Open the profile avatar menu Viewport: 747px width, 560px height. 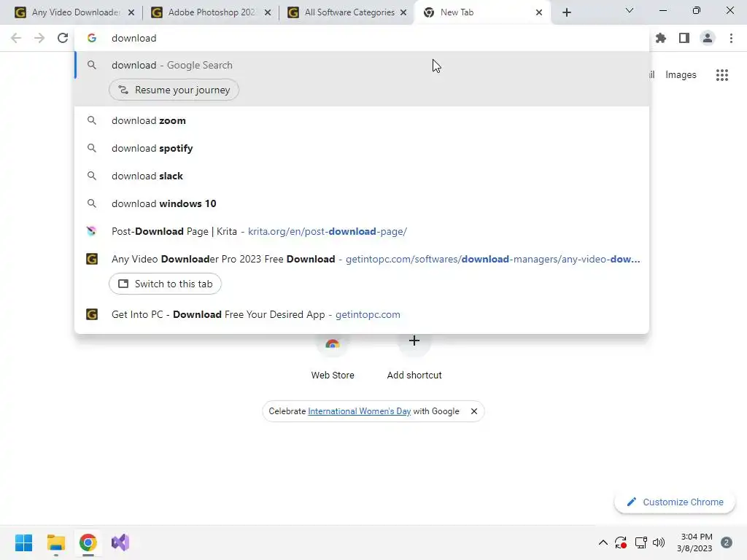[708, 38]
